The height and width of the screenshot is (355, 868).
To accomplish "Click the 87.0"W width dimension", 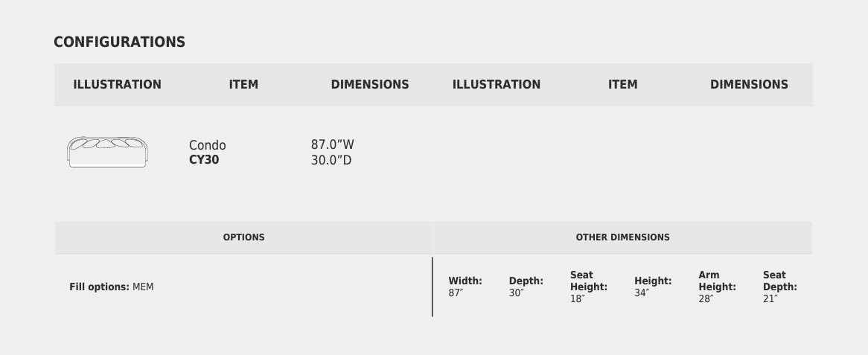I will point(333,145).
